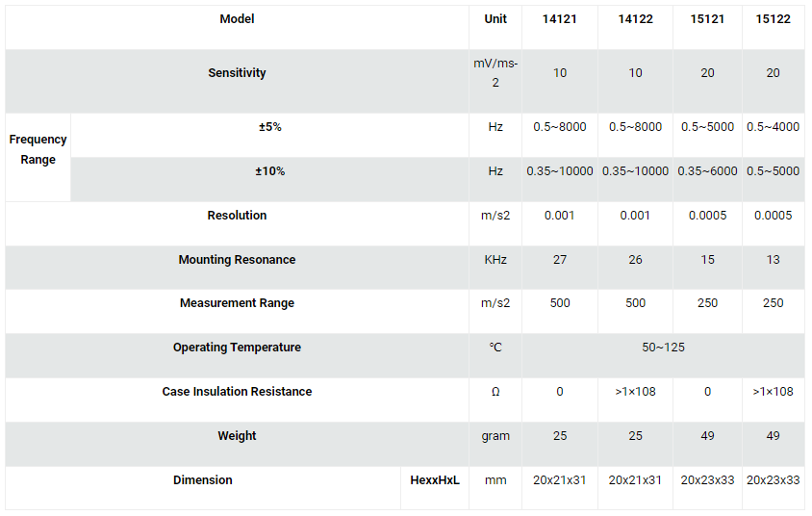Click the Mounting Resonance label
This screenshot has height=516, width=812.
click(237, 260)
